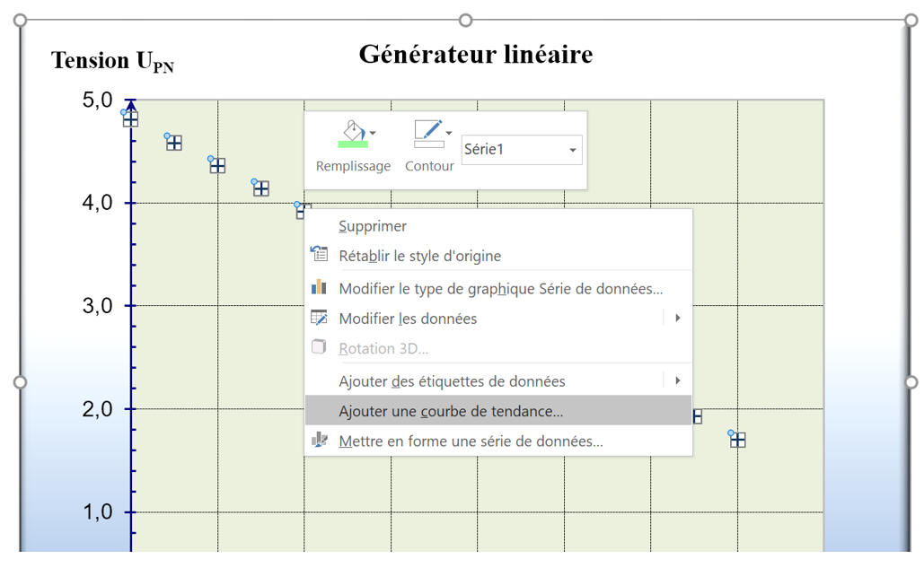Click the format series icon beside Mettre en forme
This screenshot has height=568, width=924.
tap(319, 440)
